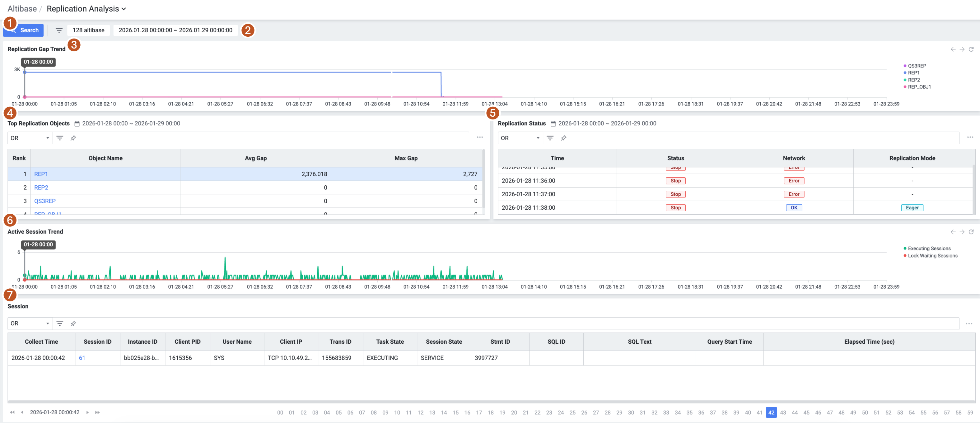Jump to last collect time in Session
Screen dimensions: 980x423
pos(97,412)
